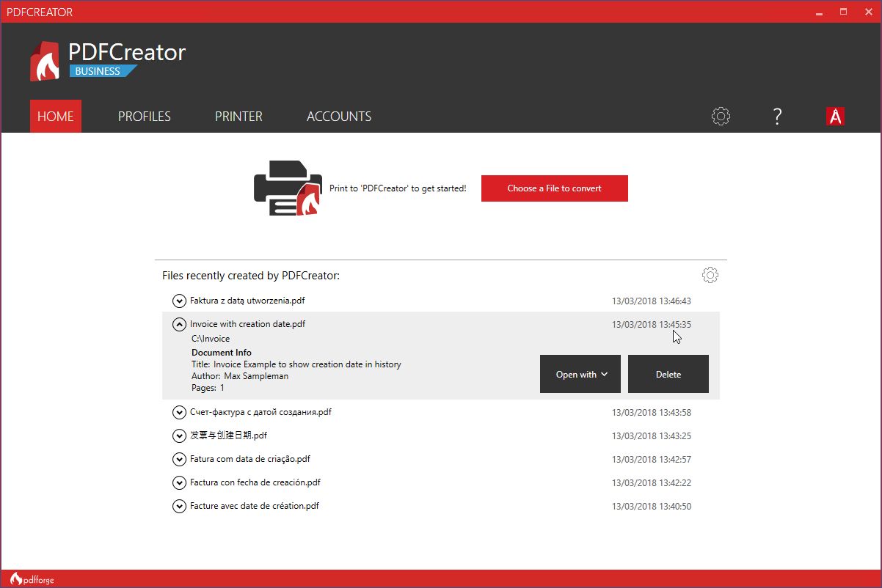Click timestamp 13/03/2018 13:46:43

tap(652, 301)
